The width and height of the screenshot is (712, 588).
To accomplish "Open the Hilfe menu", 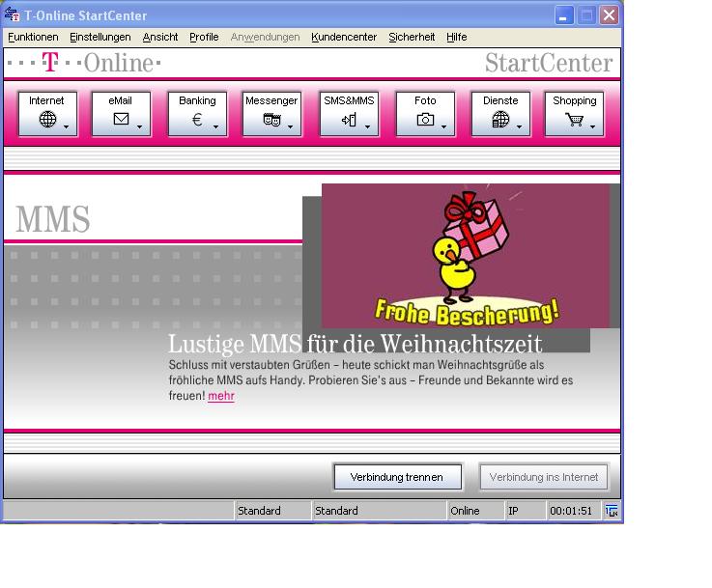I will click(x=456, y=38).
